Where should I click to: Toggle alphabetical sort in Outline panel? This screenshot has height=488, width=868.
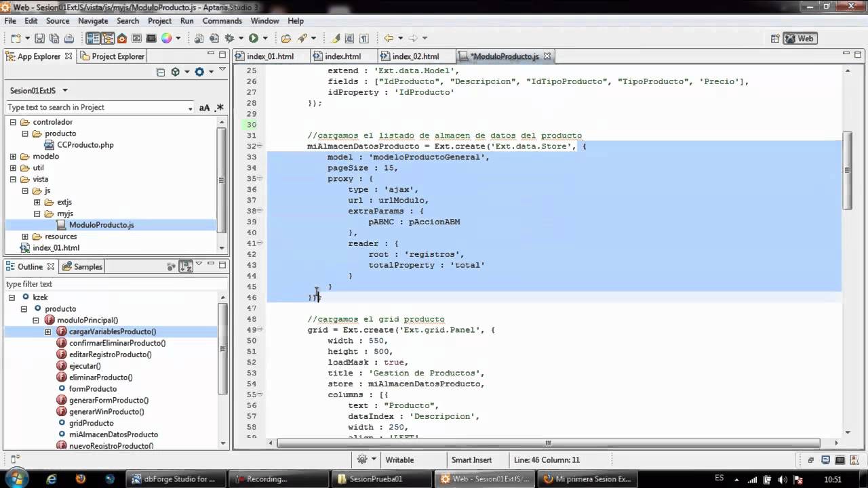click(186, 266)
